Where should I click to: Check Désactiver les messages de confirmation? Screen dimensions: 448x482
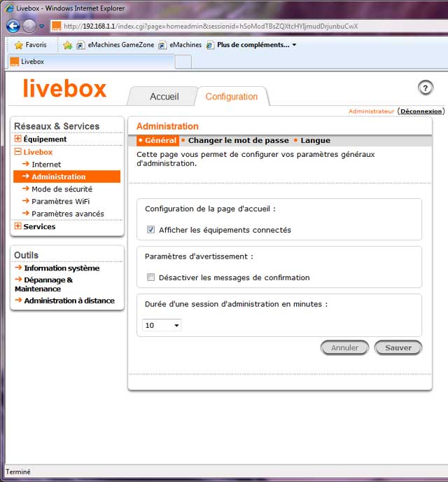point(150,277)
